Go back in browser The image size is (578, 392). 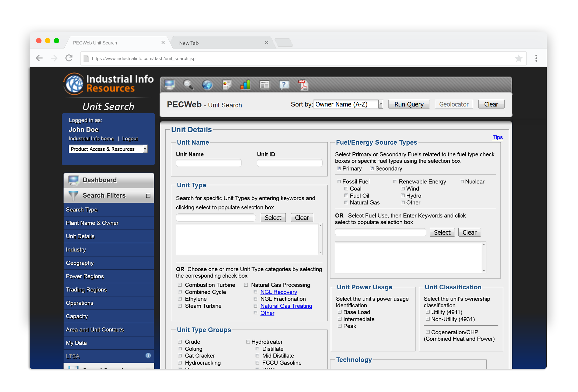coord(39,58)
